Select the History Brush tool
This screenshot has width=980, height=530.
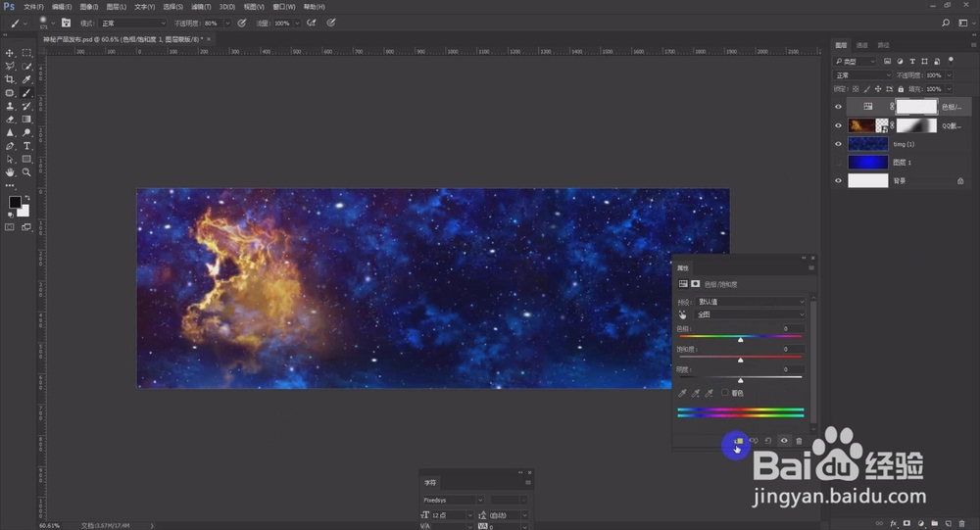[26, 106]
